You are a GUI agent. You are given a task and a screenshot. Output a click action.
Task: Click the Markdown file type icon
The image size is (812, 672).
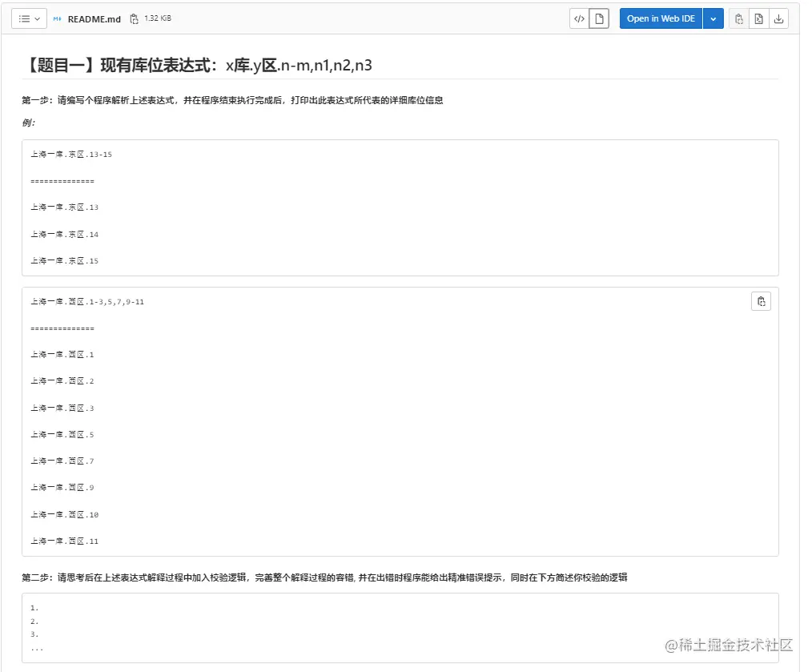pyautogui.click(x=58, y=18)
